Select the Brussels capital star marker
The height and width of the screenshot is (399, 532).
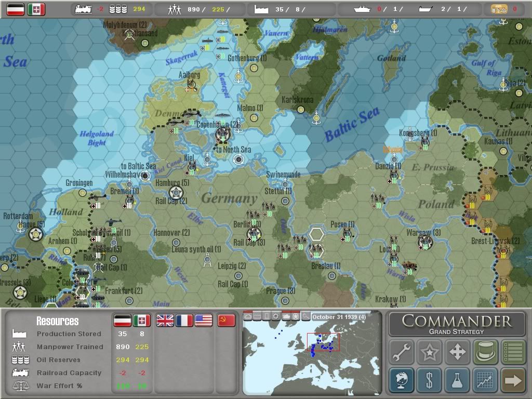(20, 292)
